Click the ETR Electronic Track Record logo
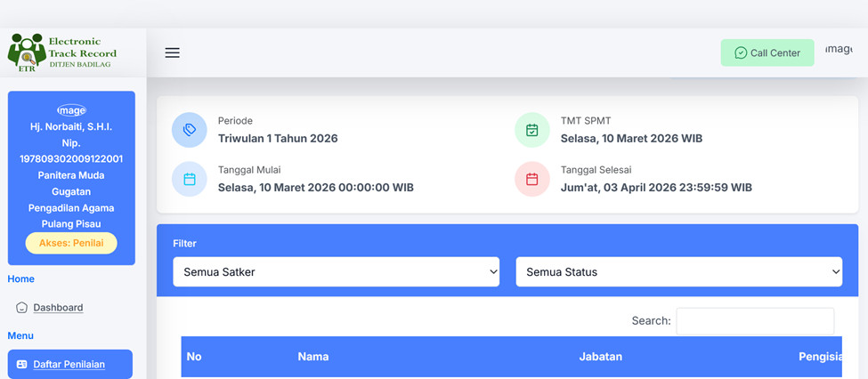The width and height of the screenshot is (868, 379). [x=62, y=53]
